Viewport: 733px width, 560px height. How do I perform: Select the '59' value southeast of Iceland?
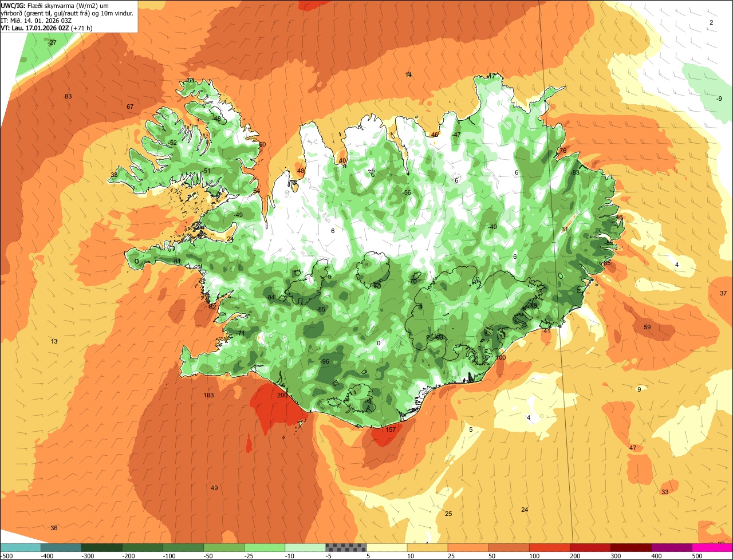click(647, 327)
